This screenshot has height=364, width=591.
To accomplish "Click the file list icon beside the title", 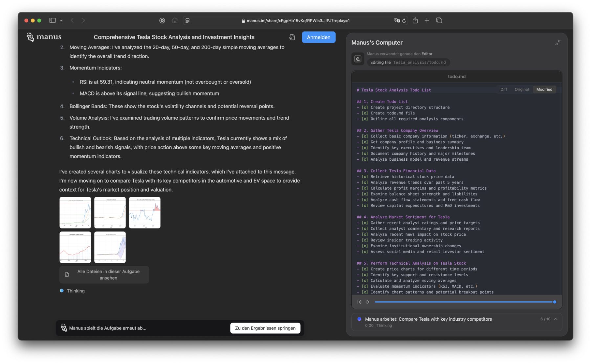I will [x=292, y=37].
